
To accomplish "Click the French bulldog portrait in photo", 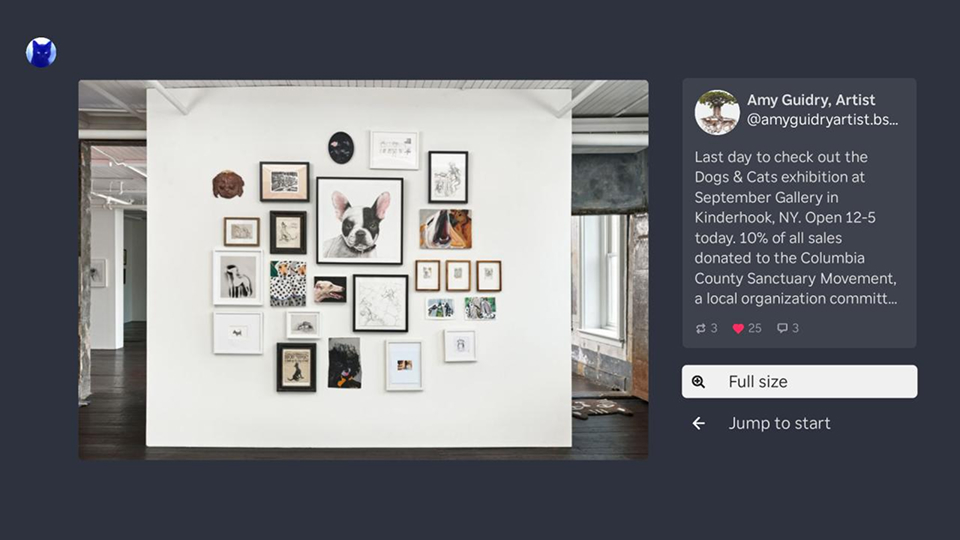I will point(360,220).
